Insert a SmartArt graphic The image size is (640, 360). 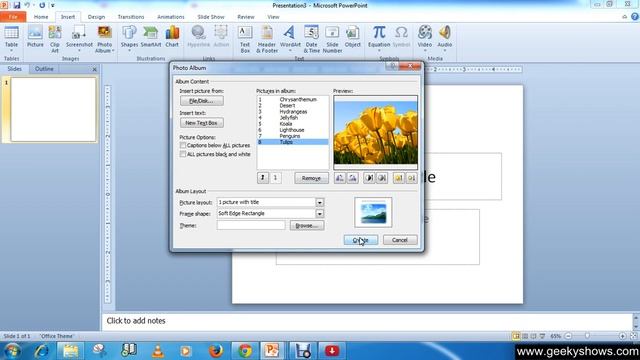[151, 37]
